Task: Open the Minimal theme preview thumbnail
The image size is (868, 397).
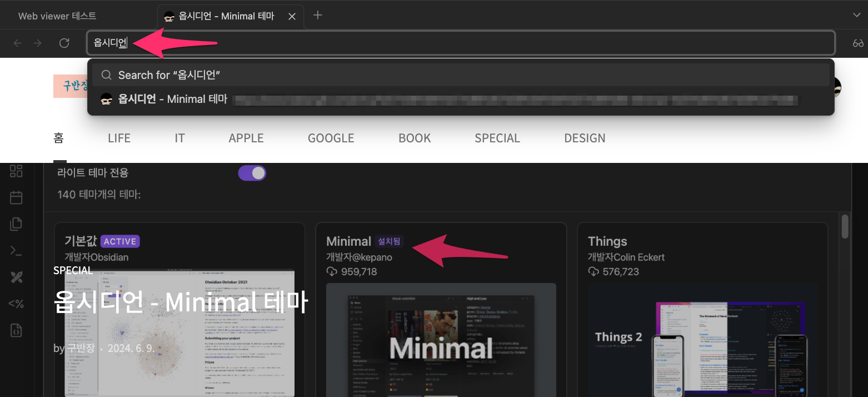Action: (441, 340)
